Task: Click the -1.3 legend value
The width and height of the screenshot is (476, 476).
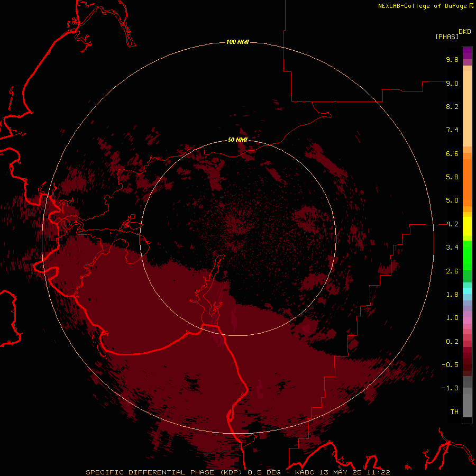Action: tap(450, 388)
